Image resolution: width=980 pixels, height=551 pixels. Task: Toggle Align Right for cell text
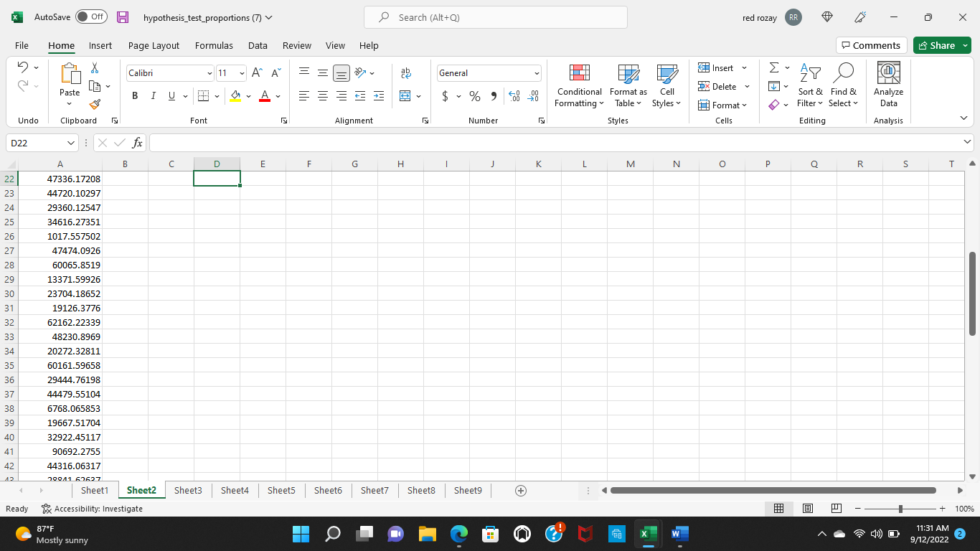pyautogui.click(x=341, y=96)
